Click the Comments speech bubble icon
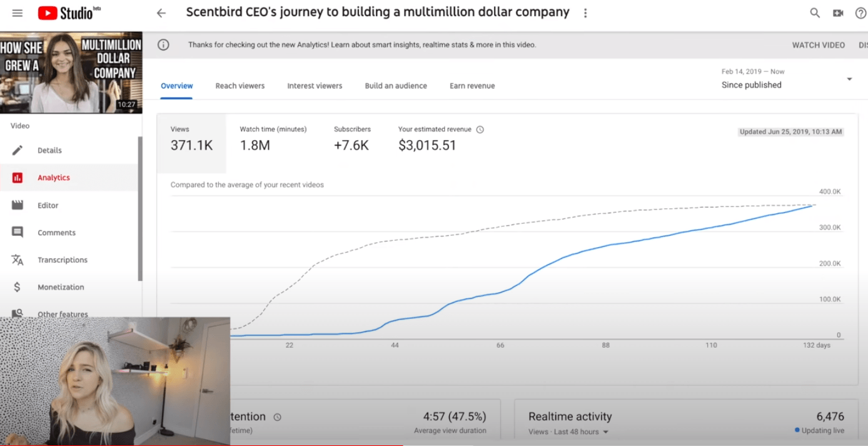The height and width of the screenshot is (446, 868). coord(18,233)
